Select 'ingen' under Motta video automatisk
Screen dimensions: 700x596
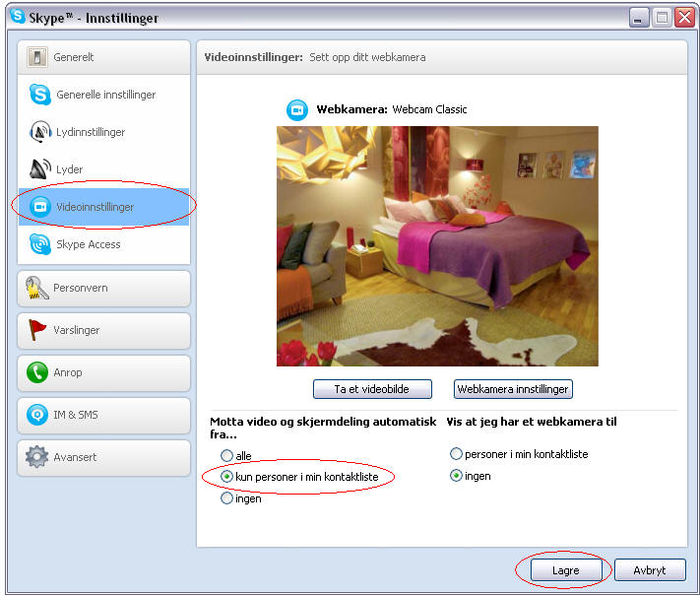point(226,497)
